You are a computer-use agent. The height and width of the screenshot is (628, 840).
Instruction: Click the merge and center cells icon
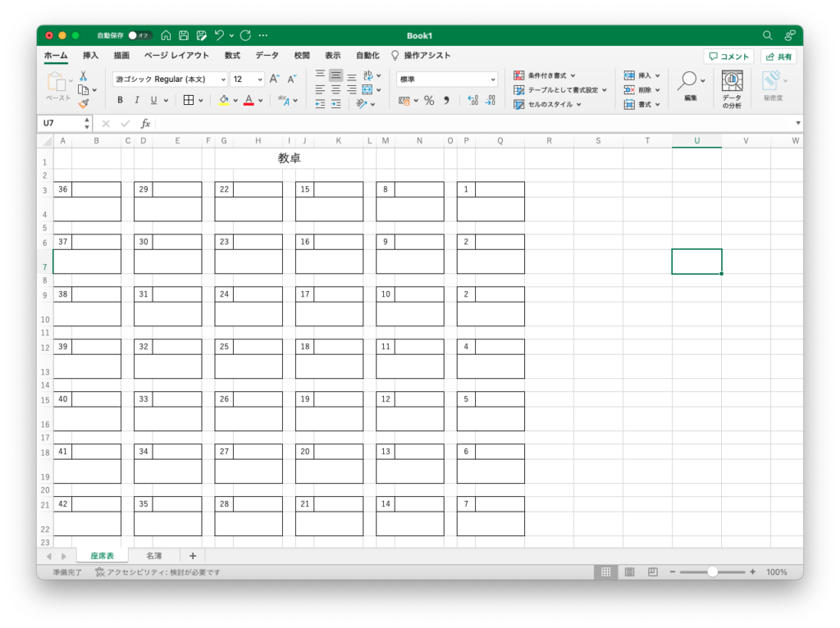[367, 89]
